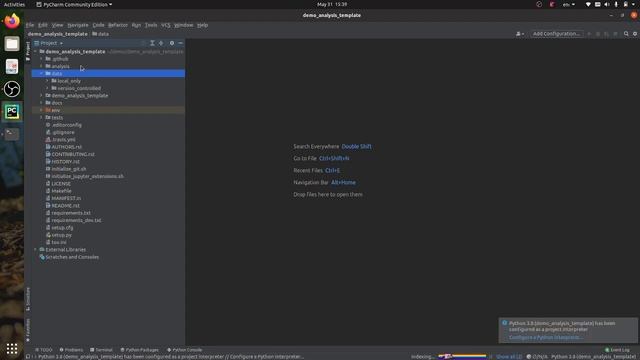Open the user account icon in toolbar
This screenshot has width=640, height=360.
point(520,34)
